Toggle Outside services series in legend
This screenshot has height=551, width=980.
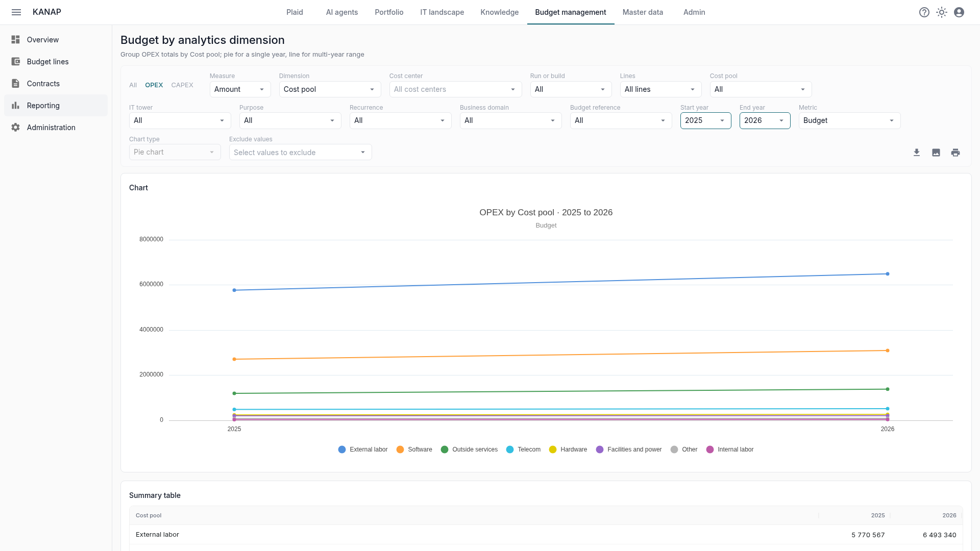[x=469, y=449]
